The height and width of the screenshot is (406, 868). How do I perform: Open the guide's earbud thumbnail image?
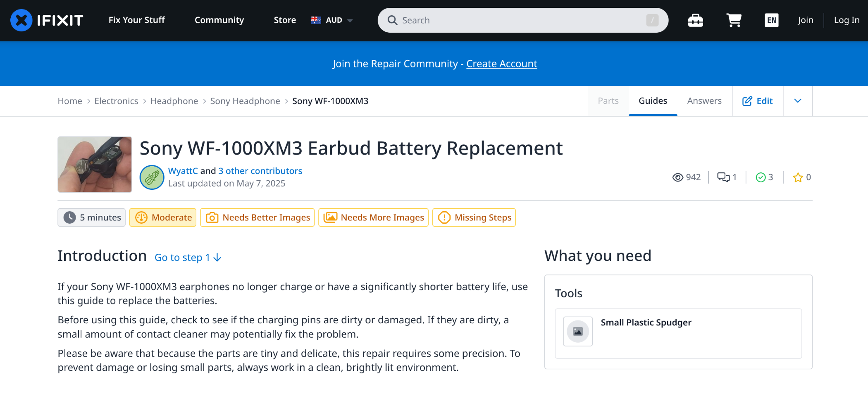95,165
